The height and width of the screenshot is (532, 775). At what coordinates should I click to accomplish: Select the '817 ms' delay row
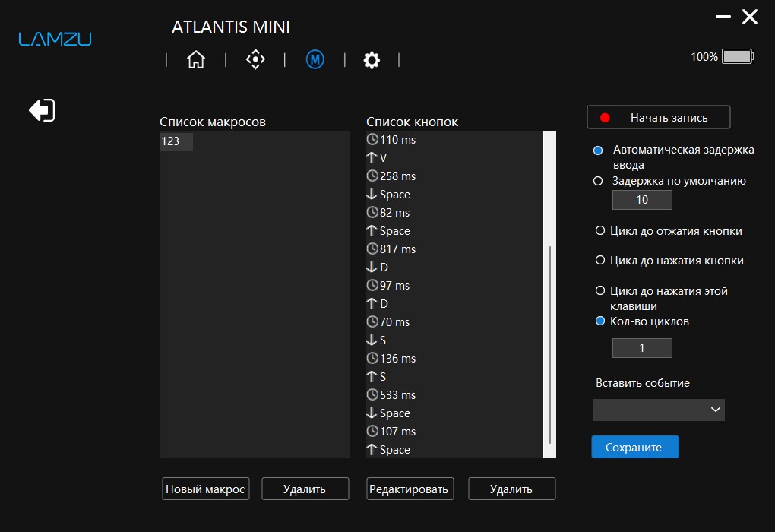454,249
